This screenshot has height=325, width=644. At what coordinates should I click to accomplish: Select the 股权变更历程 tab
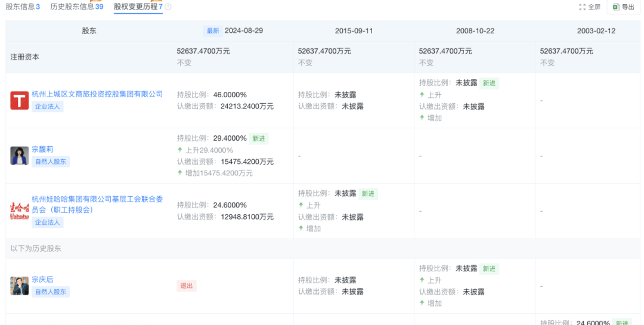pos(138,7)
